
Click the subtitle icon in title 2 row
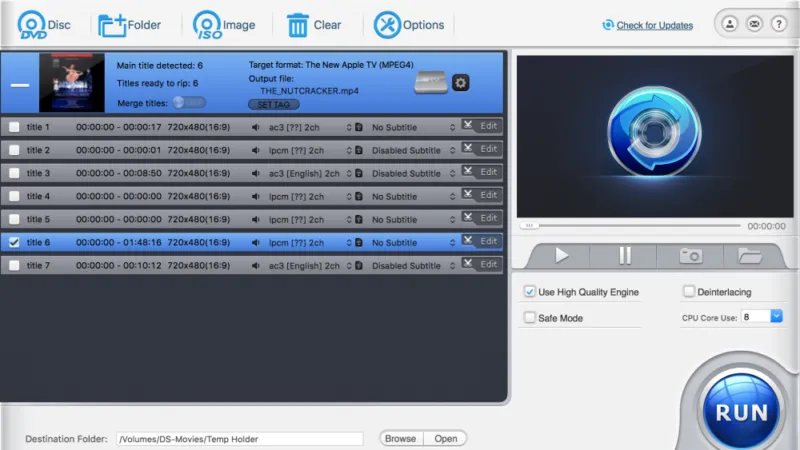(x=359, y=150)
